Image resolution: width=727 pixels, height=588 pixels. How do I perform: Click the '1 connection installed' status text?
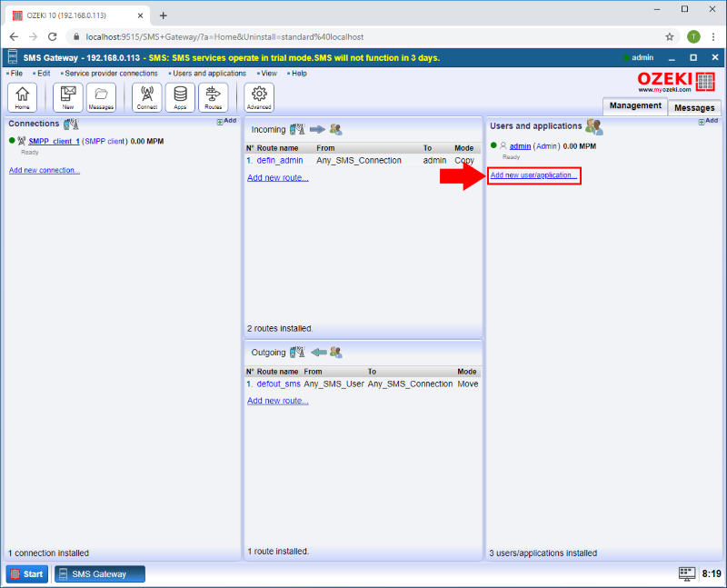48,553
